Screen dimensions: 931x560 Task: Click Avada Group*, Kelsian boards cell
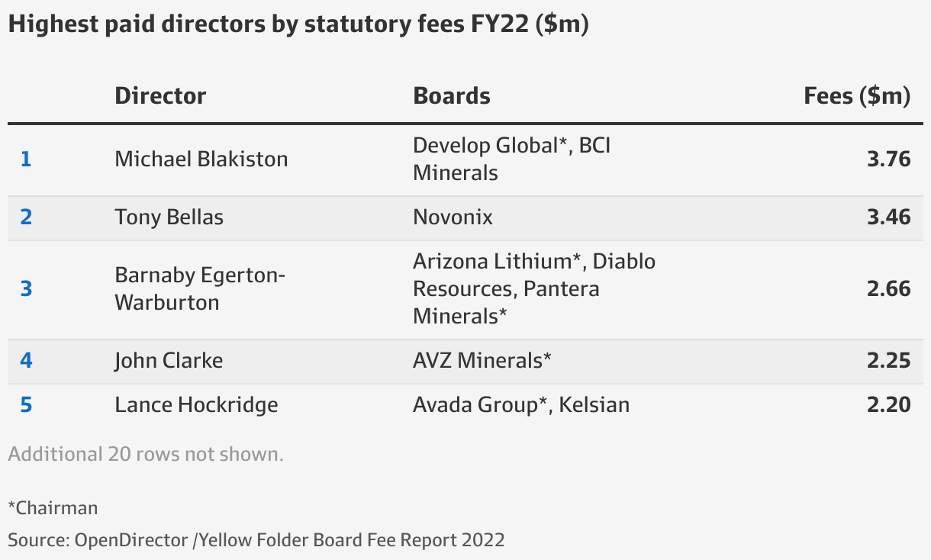click(x=521, y=404)
